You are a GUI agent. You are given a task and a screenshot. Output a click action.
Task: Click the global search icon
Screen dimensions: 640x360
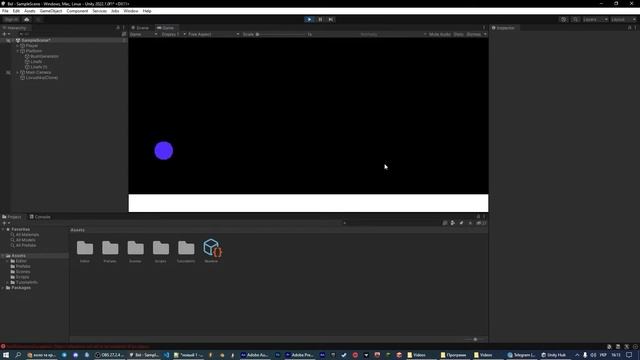pos(575,19)
